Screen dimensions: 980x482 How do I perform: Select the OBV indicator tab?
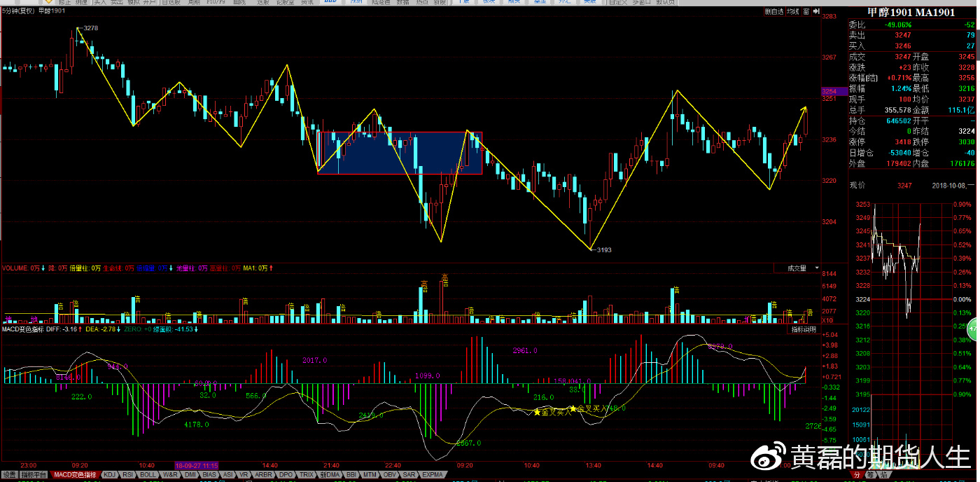tap(391, 475)
